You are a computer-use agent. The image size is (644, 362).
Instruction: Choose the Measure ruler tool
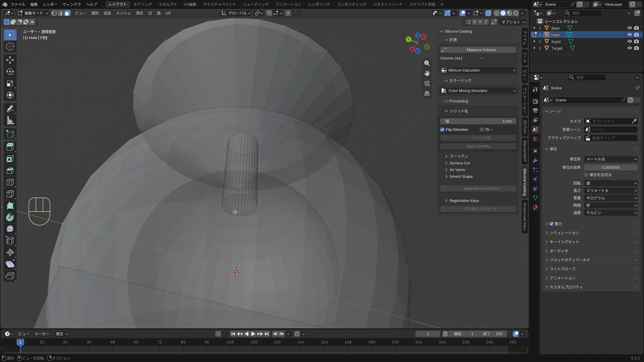[10, 121]
